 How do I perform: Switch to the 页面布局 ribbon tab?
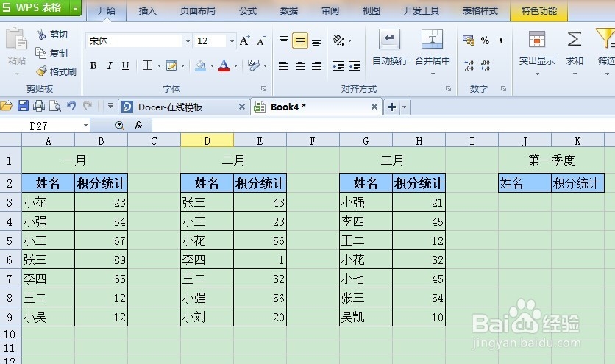198,11
